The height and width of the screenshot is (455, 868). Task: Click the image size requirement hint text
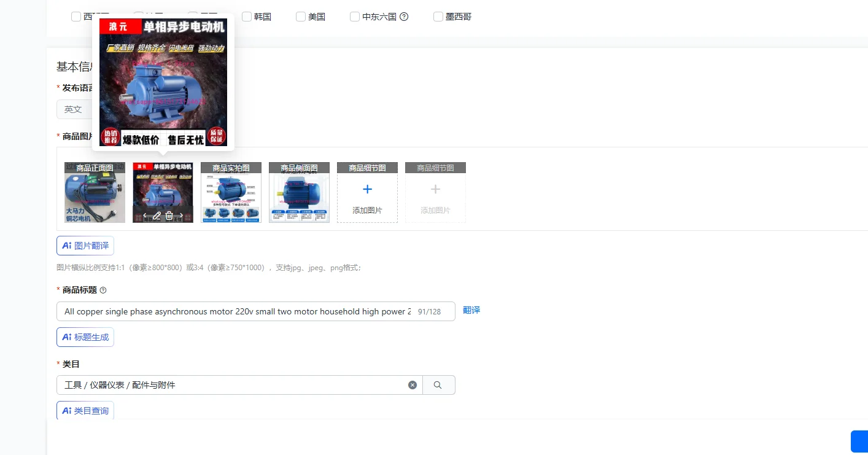209,268
